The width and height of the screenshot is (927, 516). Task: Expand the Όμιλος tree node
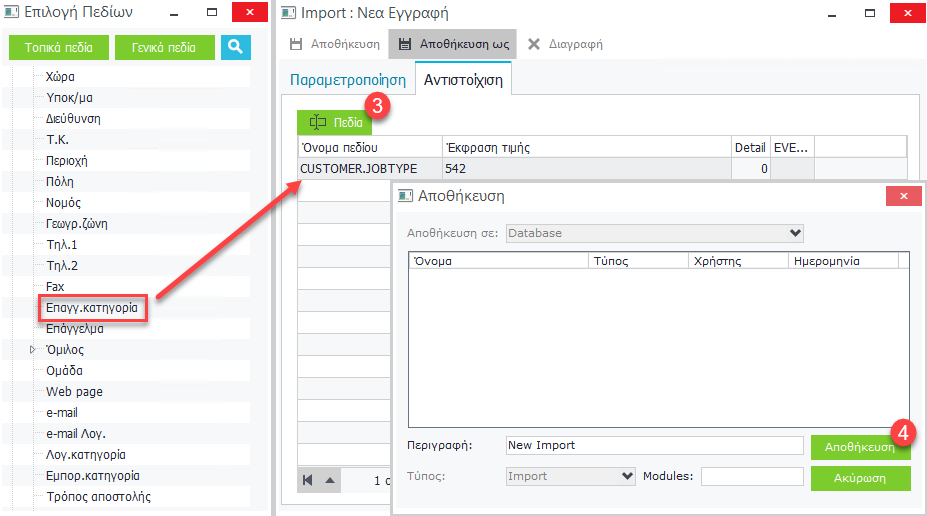pyautogui.click(x=32, y=350)
